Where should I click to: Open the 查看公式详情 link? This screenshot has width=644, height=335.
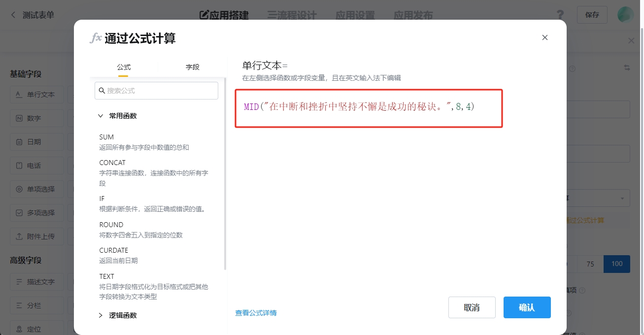(x=256, y=313)
